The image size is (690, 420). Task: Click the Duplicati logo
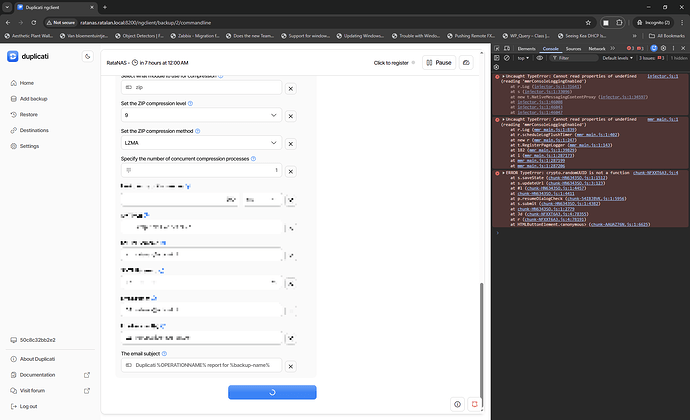pos(28,56)
